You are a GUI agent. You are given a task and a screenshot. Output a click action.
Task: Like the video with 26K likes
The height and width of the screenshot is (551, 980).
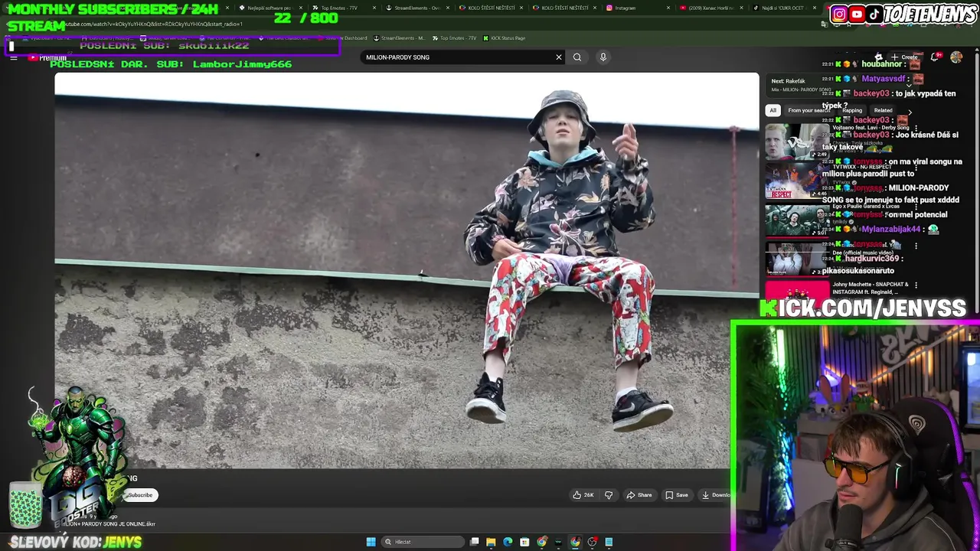(x=583, y=495)
